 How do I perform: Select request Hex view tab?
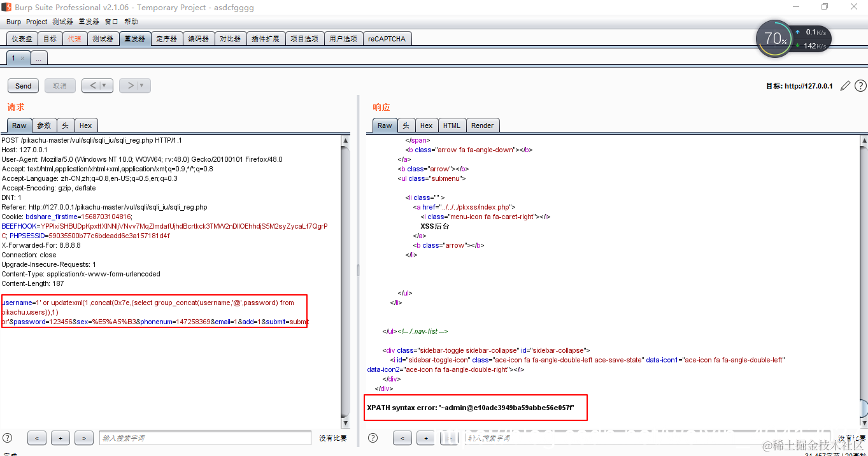click(85, 125)
